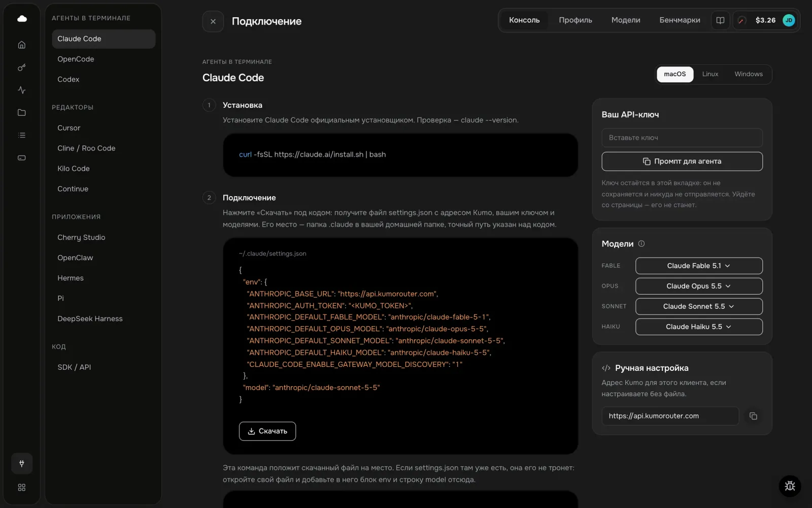
Task: Open DeepSeek Harness entry
Action: (104, 319)
